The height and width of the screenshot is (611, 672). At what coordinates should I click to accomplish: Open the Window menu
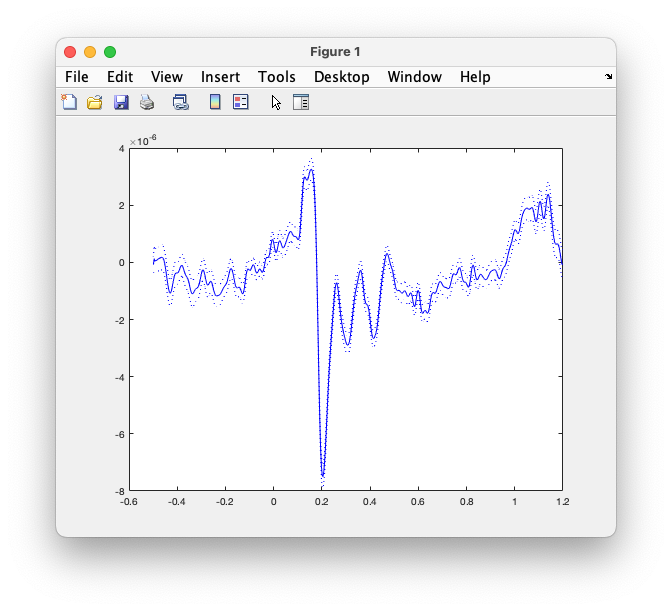pos(414,77)
